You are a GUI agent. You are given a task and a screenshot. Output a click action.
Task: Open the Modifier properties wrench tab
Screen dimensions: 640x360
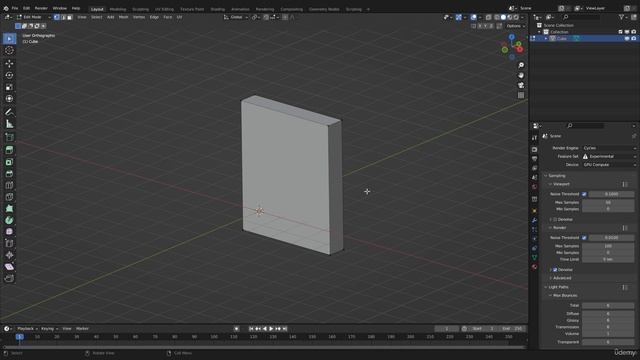(x=534, y=220)
